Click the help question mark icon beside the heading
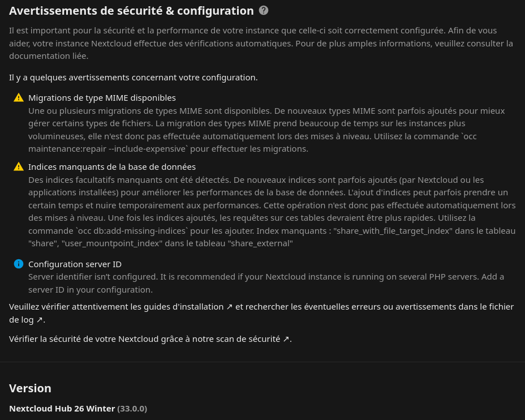Screen dimensions: 525x420 tap(264, 10)
